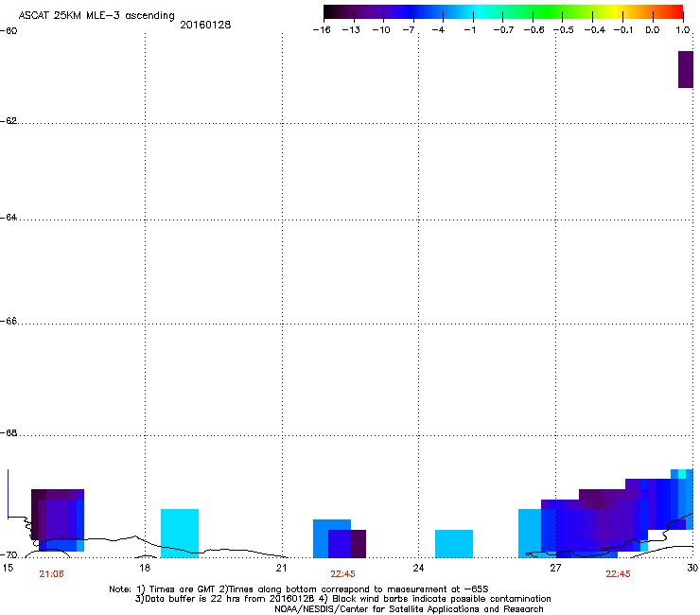
Task: Click the -10 label on the color scale
Action: [381, 30]
